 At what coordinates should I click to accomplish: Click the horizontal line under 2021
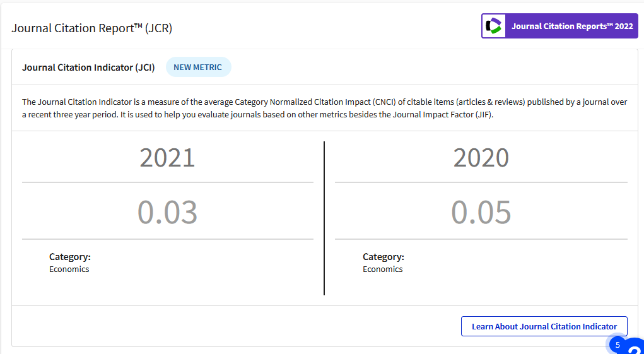coord(168,182)
